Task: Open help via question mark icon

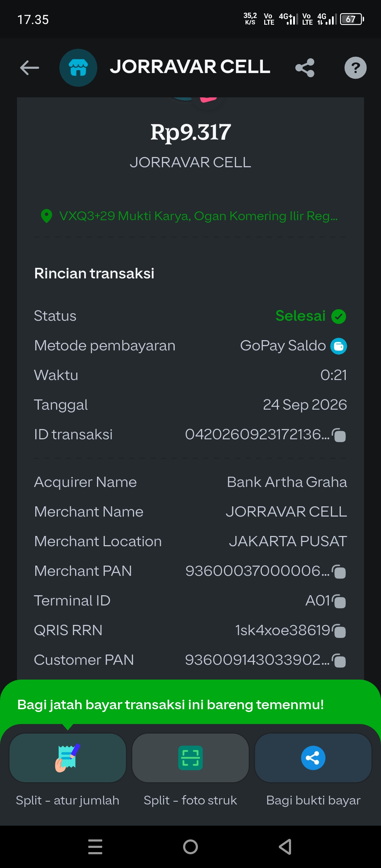Action: click(355, 68)
